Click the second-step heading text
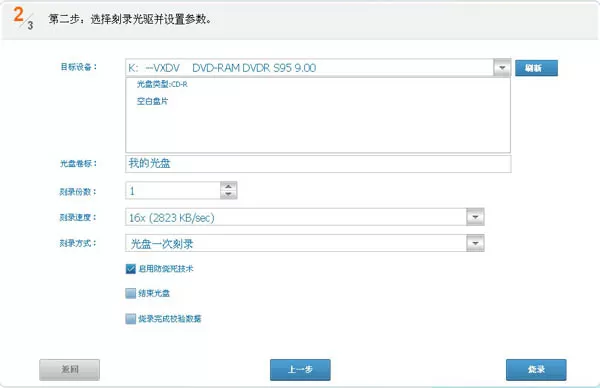Screen dimensions: 600x388 point(130,19)
